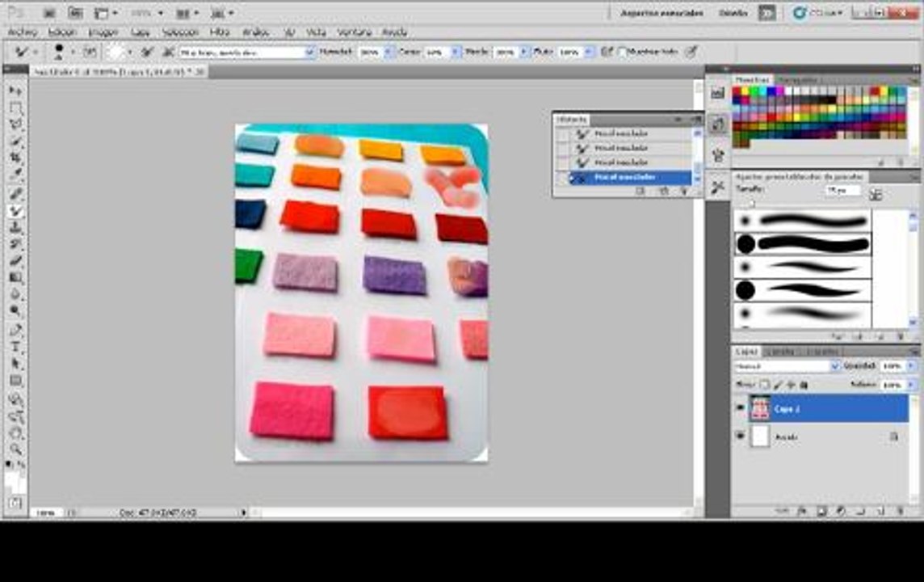
Task: Check the Muestrear todas las capas box
Action: click(x=622, y=52)
